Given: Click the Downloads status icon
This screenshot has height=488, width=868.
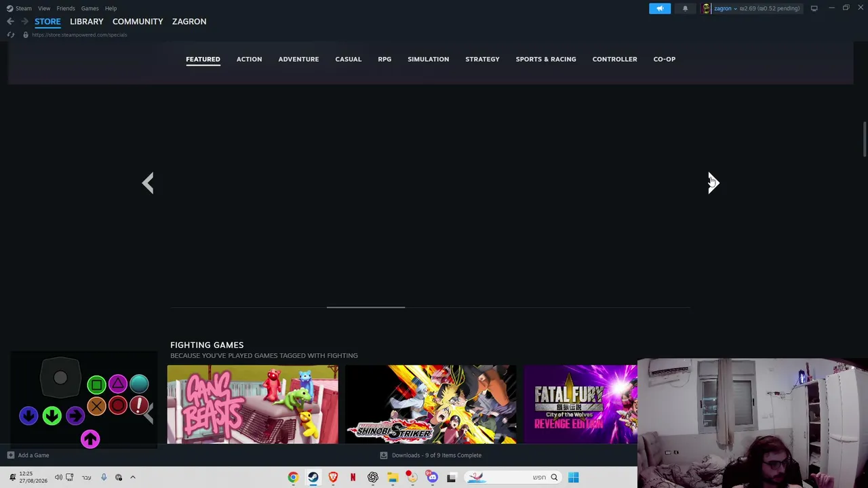Looking at the screenshot, I should pos(384,455).
